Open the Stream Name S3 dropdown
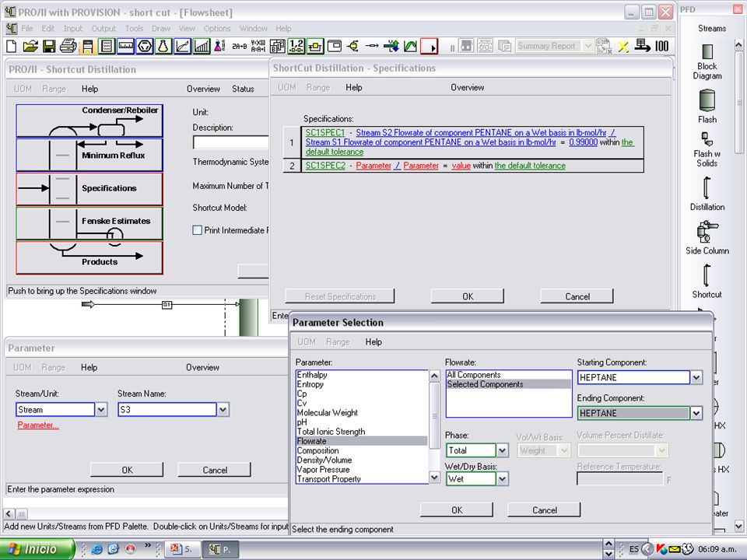This screenshot has width=747, height=560. pyautogui.click(x=223, y=410)
